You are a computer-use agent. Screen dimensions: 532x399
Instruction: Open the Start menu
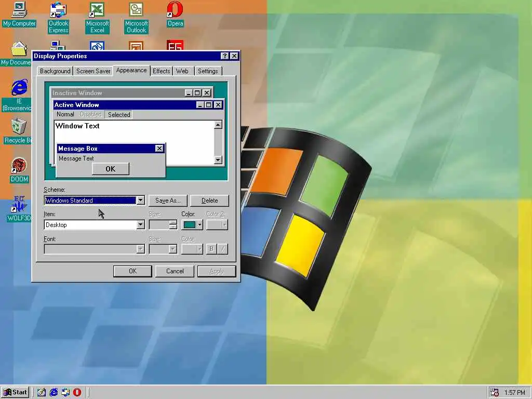15,392
